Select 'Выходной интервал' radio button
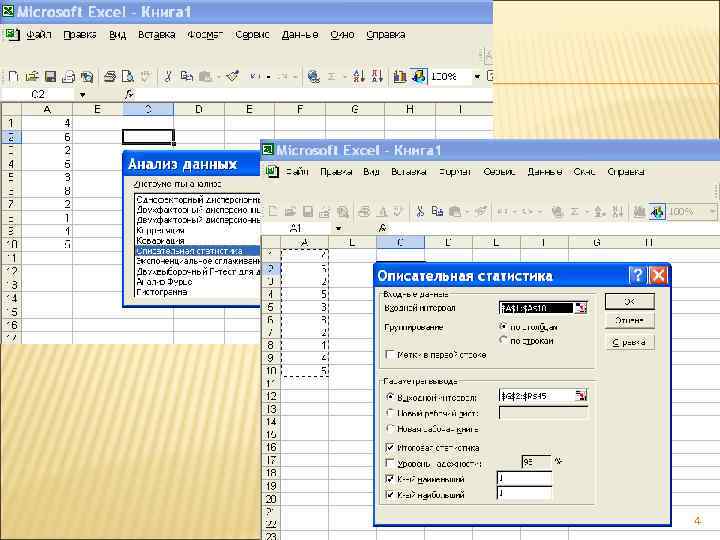 pyautogui.click(x=390, y=397)
